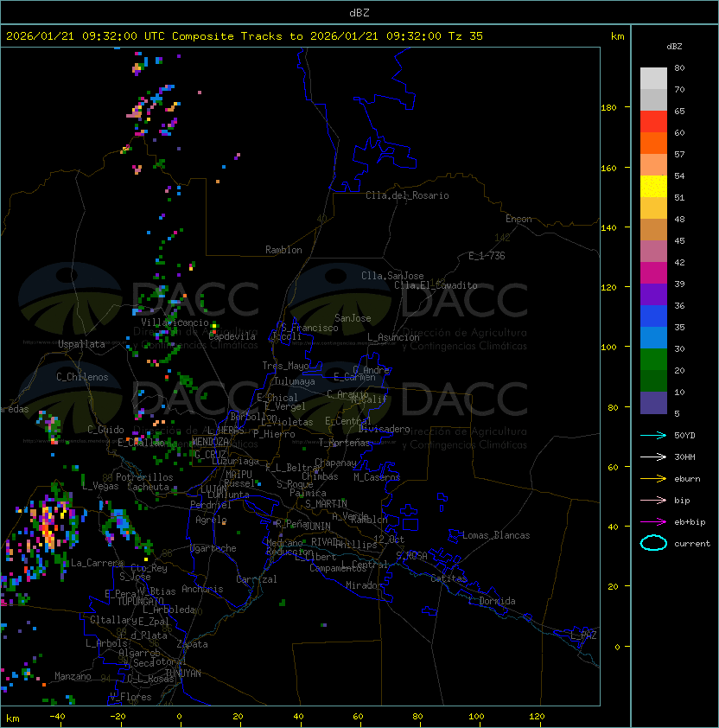Click the 'Ugarteche' map label

click(x=213, y=548)
